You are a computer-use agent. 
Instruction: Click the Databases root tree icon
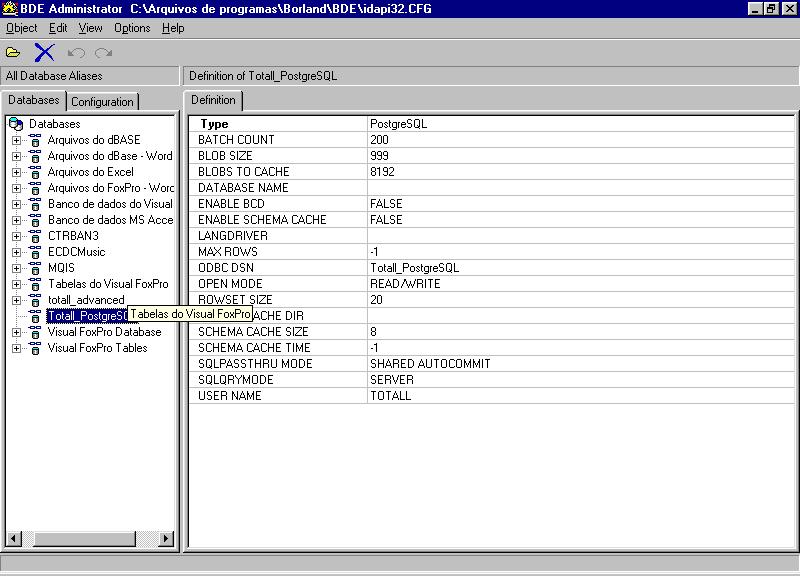coord(16,124)
